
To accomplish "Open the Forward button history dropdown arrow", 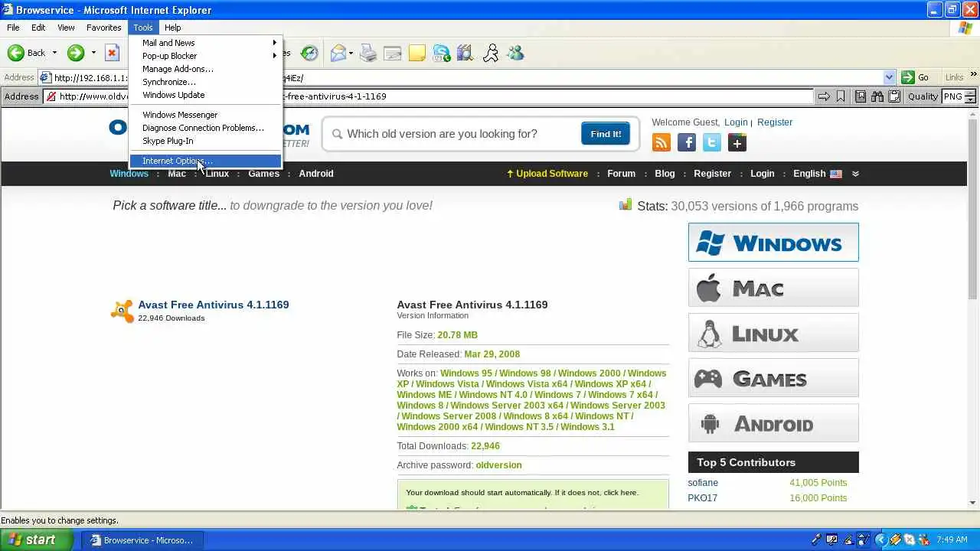I will [93, 53].
